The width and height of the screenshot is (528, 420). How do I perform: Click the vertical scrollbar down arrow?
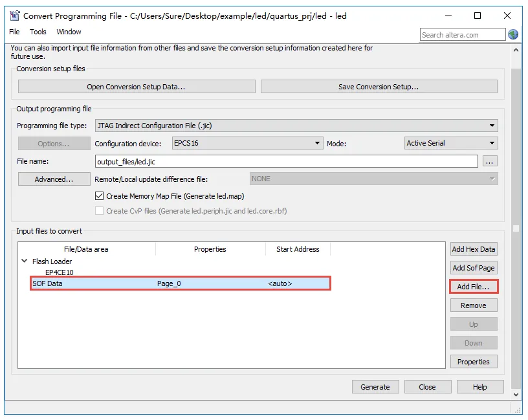[x=516, y=394]
